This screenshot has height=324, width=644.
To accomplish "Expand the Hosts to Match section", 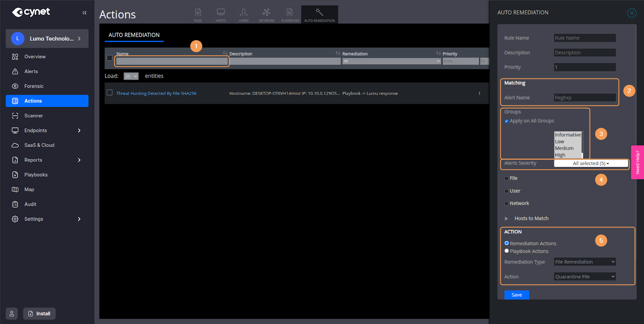I will (506, 219).
